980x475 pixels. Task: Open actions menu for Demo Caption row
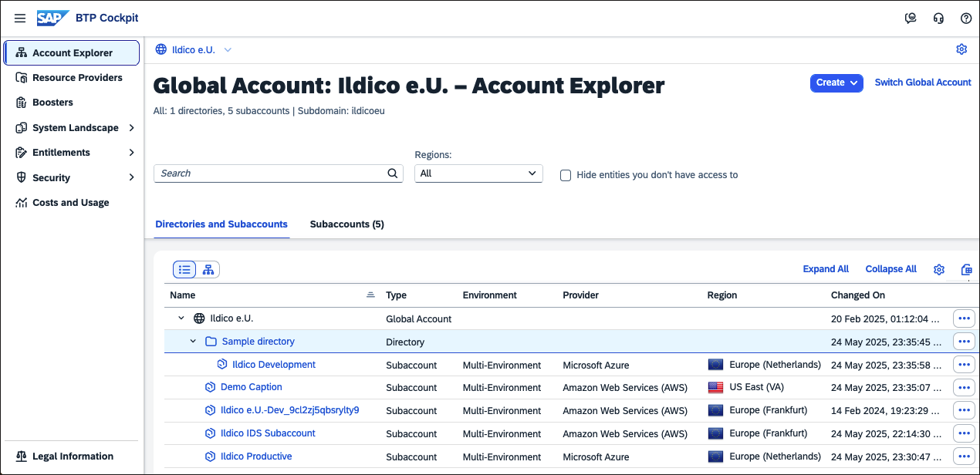click(964, 387)
